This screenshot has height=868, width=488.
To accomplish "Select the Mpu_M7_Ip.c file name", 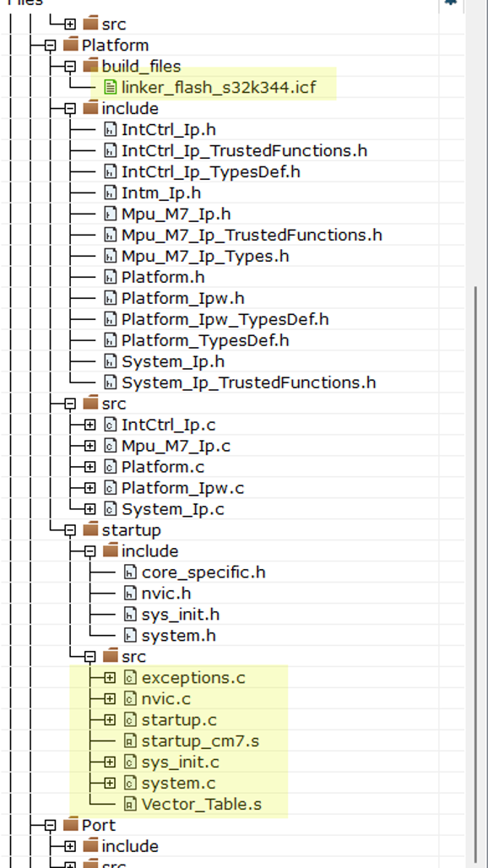I will click(x=176, y=446).
